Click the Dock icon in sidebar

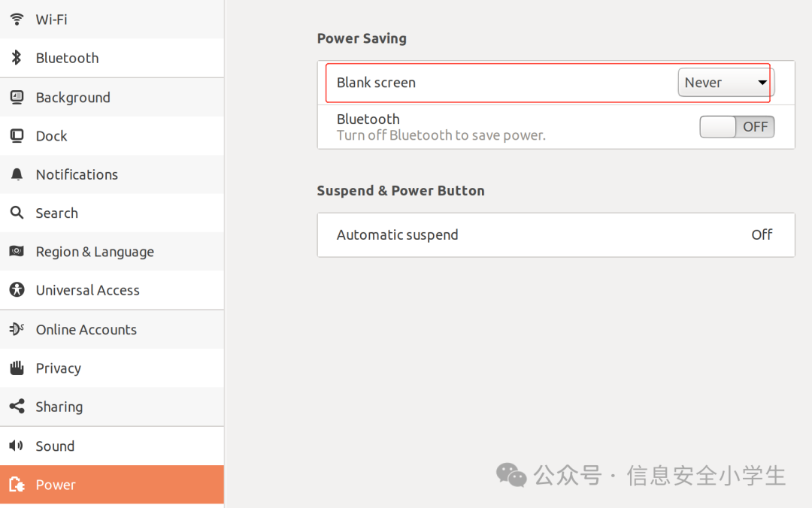coord(17,136)
